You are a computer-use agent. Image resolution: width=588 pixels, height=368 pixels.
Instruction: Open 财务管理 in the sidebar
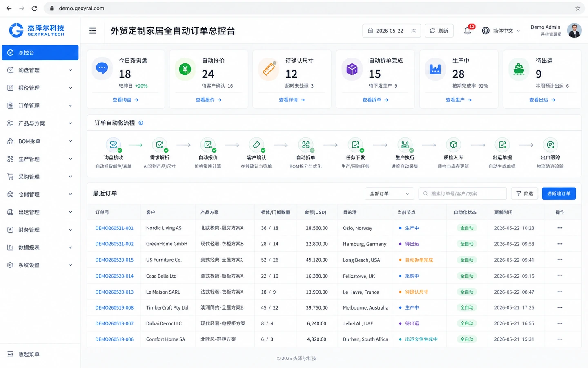click(40, 230)
